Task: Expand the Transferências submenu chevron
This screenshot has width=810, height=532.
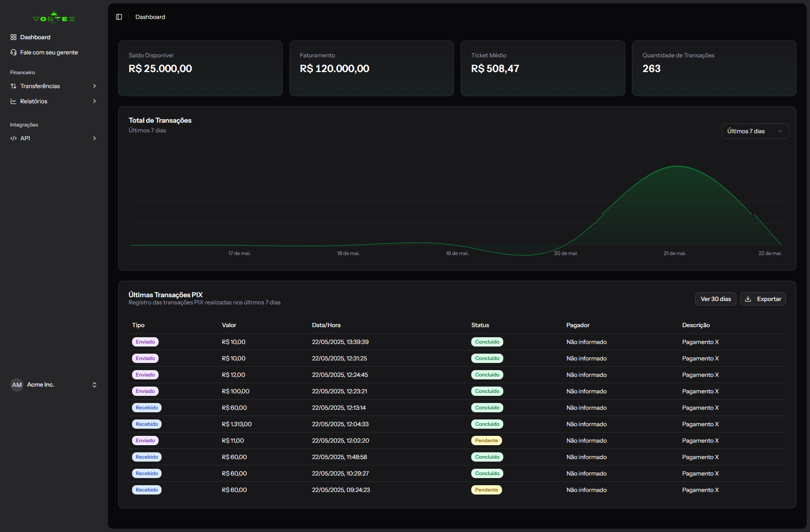Action: click(x=94, y=86)
